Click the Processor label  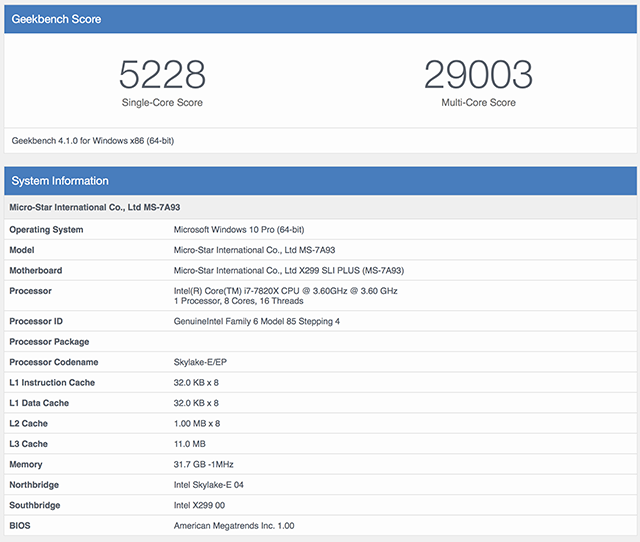click(x=30, y=291)
